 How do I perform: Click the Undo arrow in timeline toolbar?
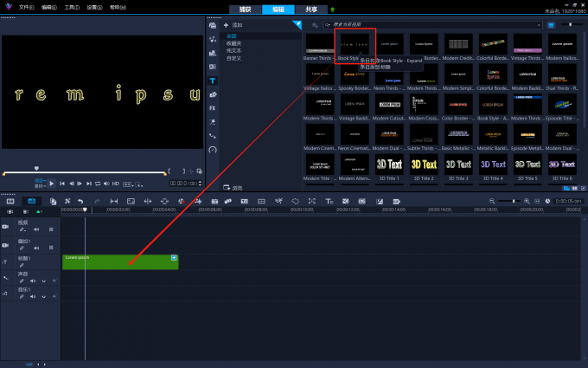click(x=80, y=201)
